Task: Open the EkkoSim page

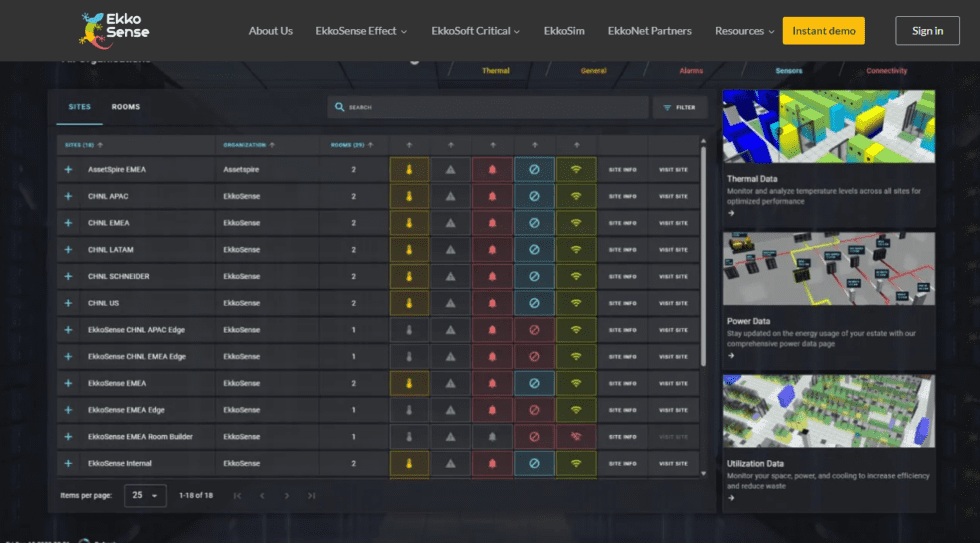Action: coord(564,31)
